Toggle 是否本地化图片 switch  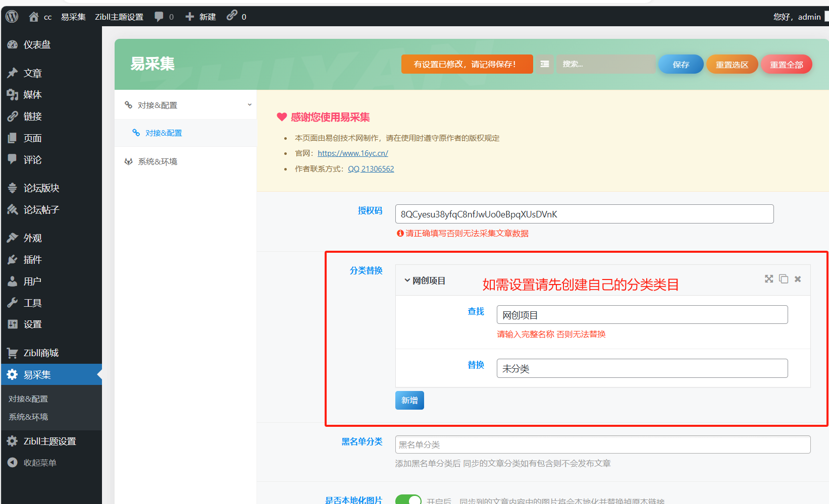point(408,500)
